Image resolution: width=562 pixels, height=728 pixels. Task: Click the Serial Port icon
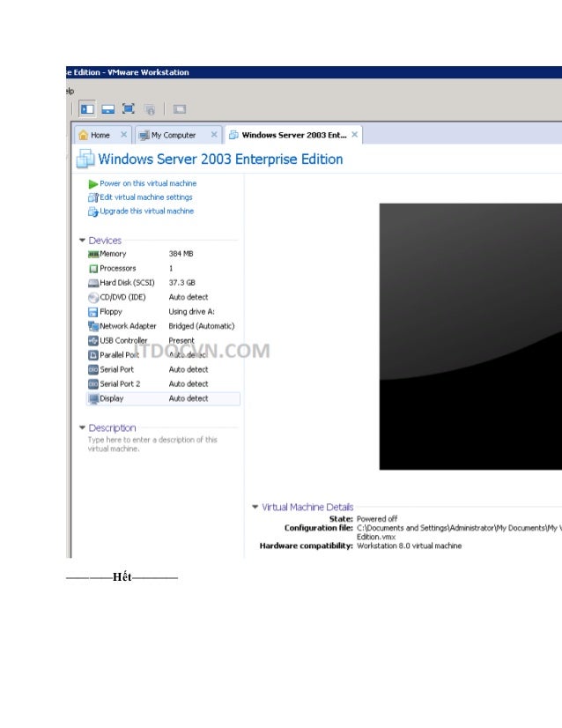tap(92, 369)
